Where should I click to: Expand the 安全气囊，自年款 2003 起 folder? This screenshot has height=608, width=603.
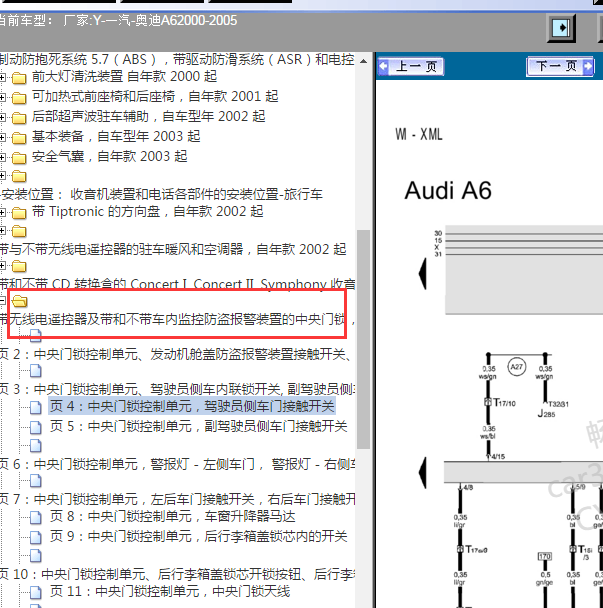pos(2,157)
